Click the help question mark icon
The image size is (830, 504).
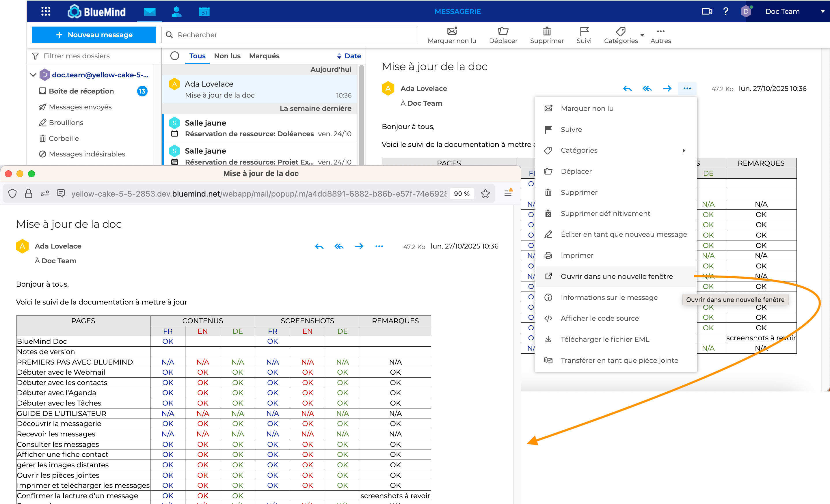pos(726,12)
